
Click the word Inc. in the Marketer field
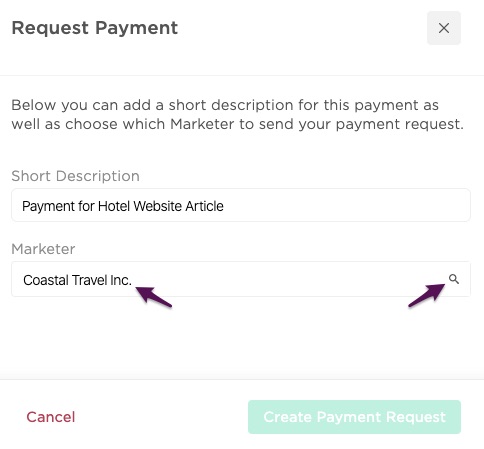[x=121, y=280]
